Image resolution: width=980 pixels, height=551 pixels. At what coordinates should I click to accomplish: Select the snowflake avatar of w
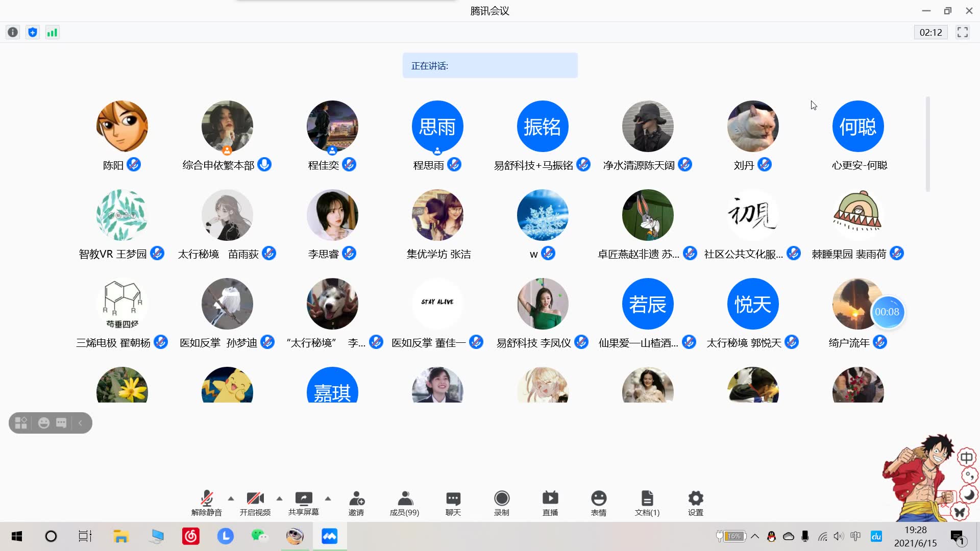click(x=543, y=215)
